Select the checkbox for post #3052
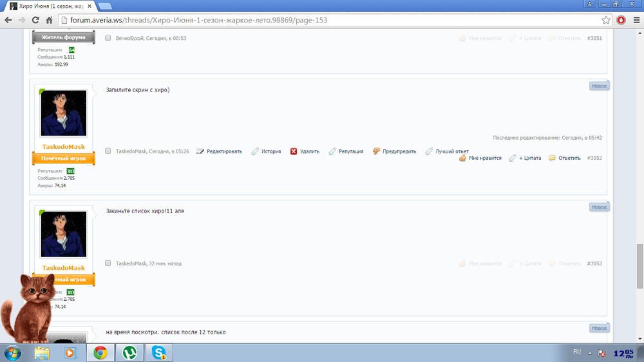The image size is (644, 362). click(108, 151)
